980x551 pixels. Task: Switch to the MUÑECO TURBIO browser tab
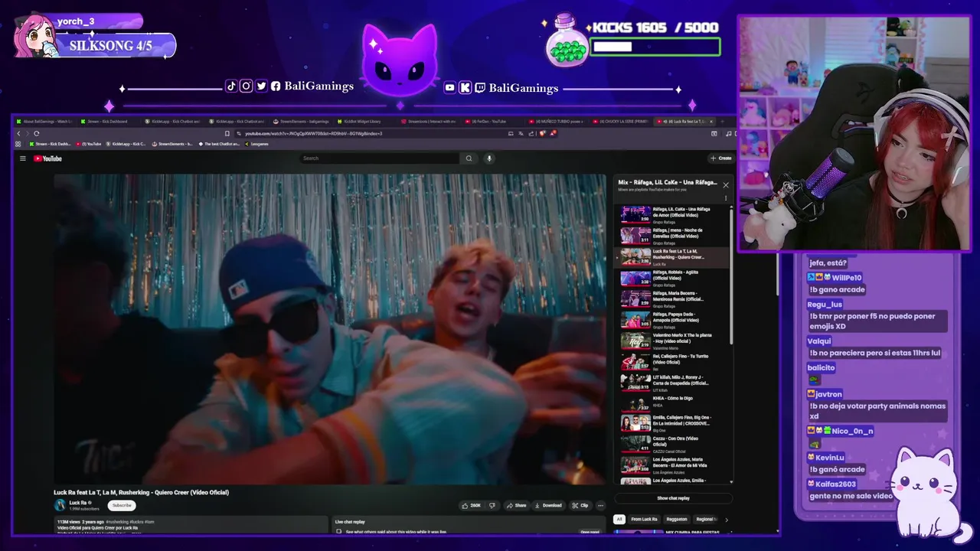click(x=558, y=121)
